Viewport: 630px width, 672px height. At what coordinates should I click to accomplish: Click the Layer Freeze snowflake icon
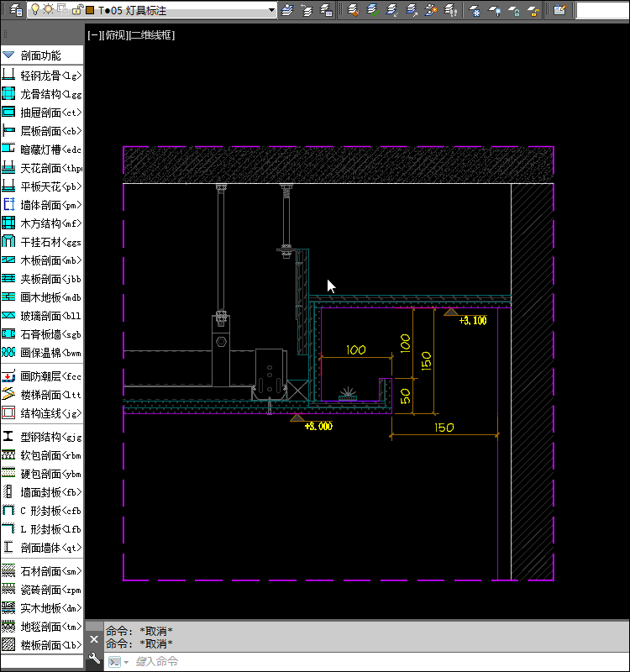pos(475,10)
